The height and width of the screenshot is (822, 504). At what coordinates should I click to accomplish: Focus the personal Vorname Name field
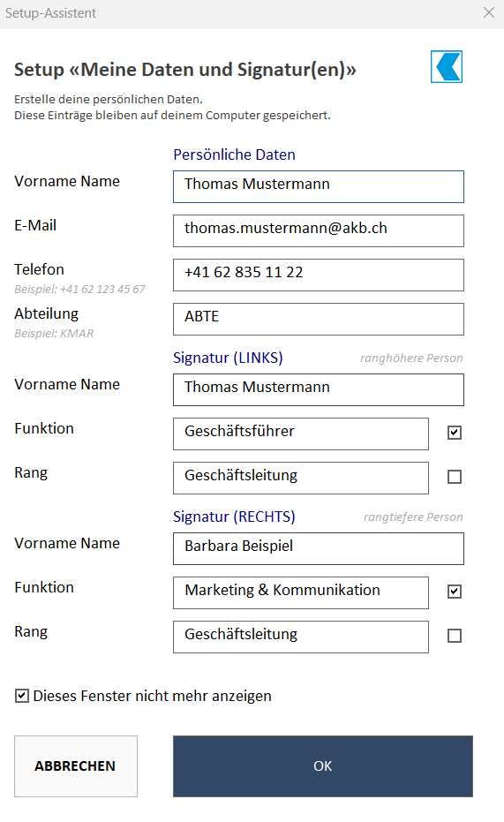[x=319, y=186]
